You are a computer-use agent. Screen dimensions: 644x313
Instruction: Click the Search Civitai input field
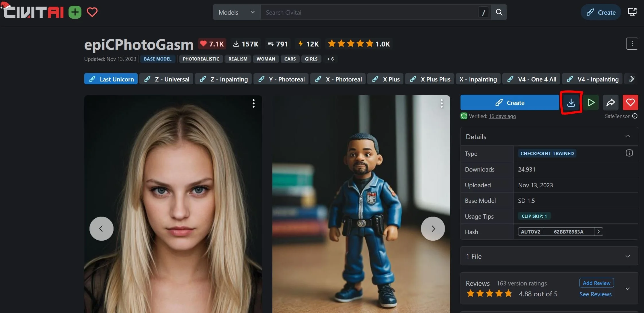coord(370,12)
